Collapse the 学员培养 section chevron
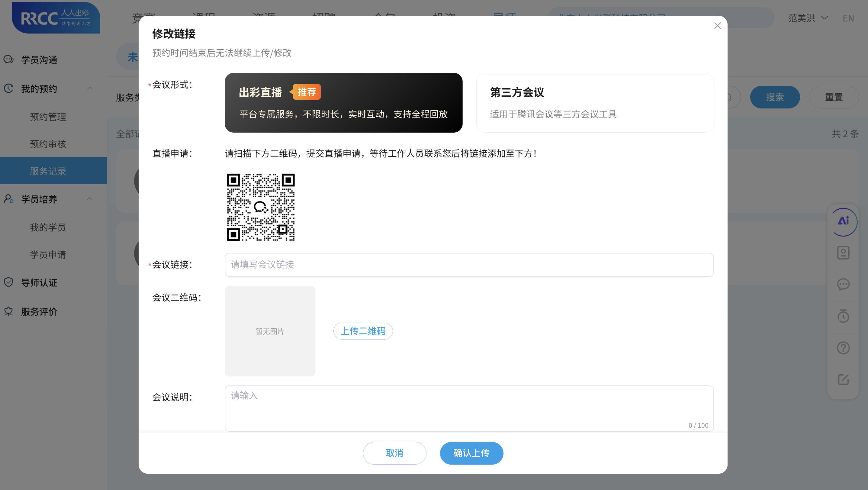868x490 pixels. coord(90,199)
